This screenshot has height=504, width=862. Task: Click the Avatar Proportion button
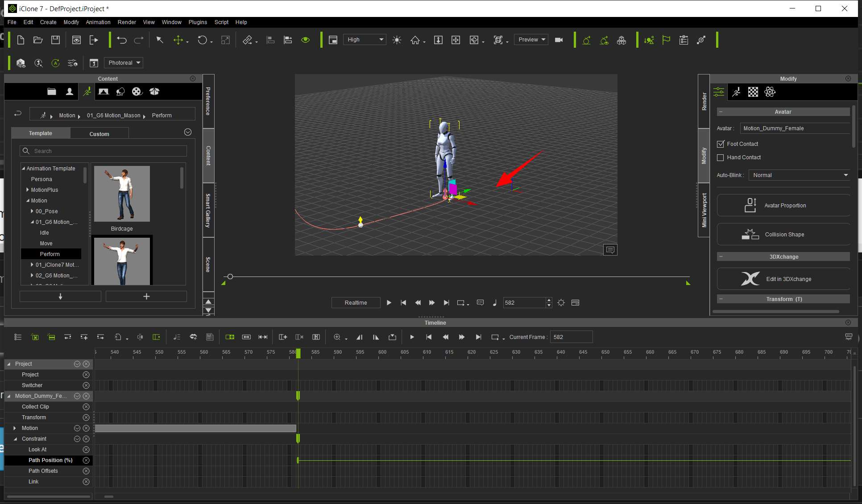[x=784, y=206]
